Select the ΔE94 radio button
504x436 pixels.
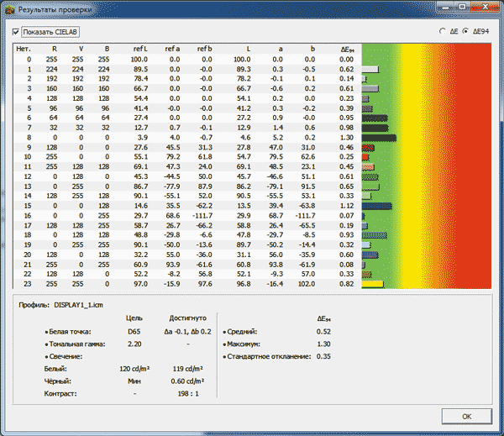[x=465, y=31]
